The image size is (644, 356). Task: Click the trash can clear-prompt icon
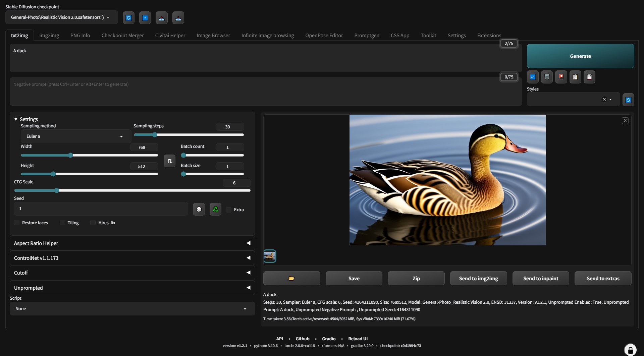point(547,77)
